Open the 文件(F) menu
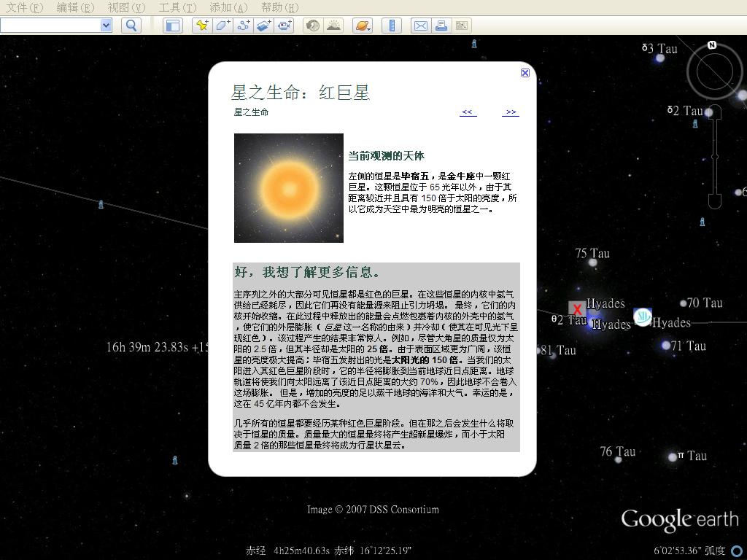 (24, 7)
